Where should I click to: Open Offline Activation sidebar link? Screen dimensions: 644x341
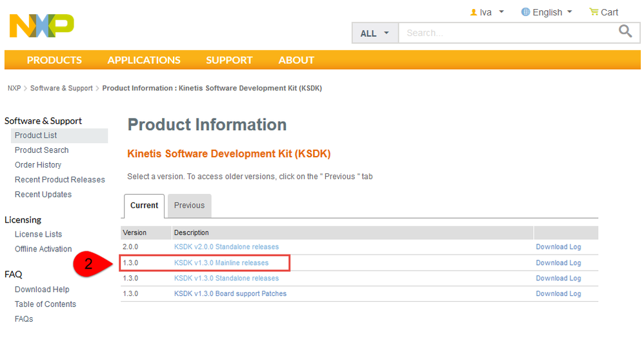(x=43, y=249)
